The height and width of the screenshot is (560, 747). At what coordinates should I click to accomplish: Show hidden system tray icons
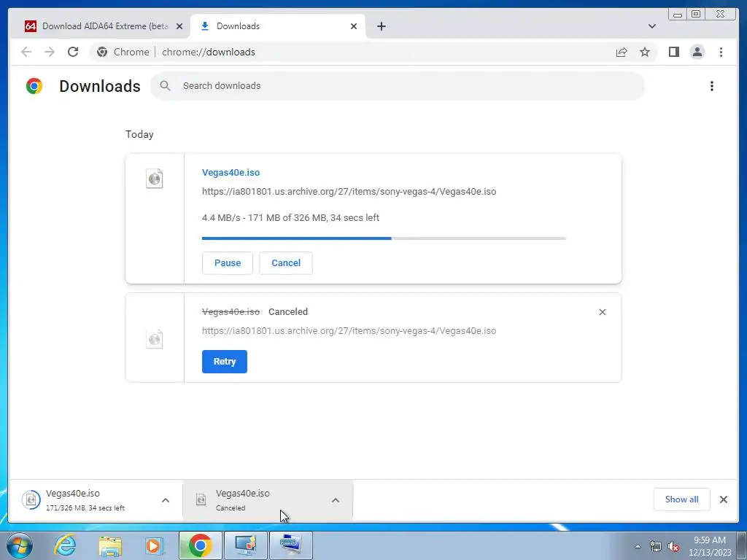[x=638, y=546]
